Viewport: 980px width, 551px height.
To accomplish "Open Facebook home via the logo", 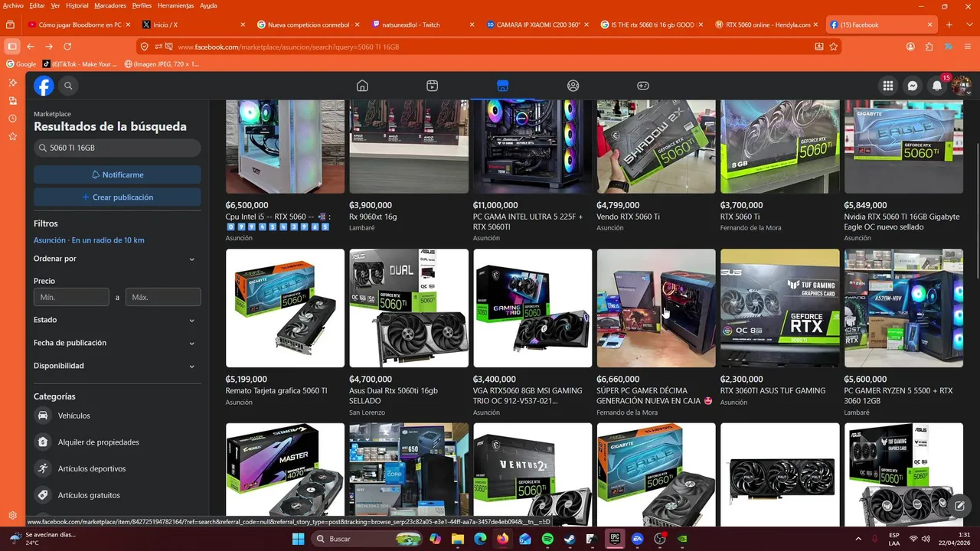I will pyautogui.click(x=44, y=86).
